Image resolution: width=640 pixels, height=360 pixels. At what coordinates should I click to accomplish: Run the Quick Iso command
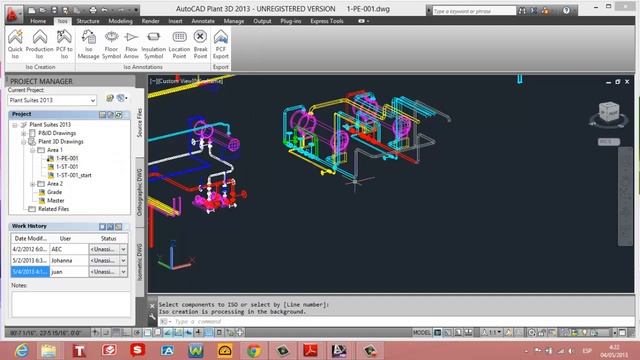tap(15, 44)
